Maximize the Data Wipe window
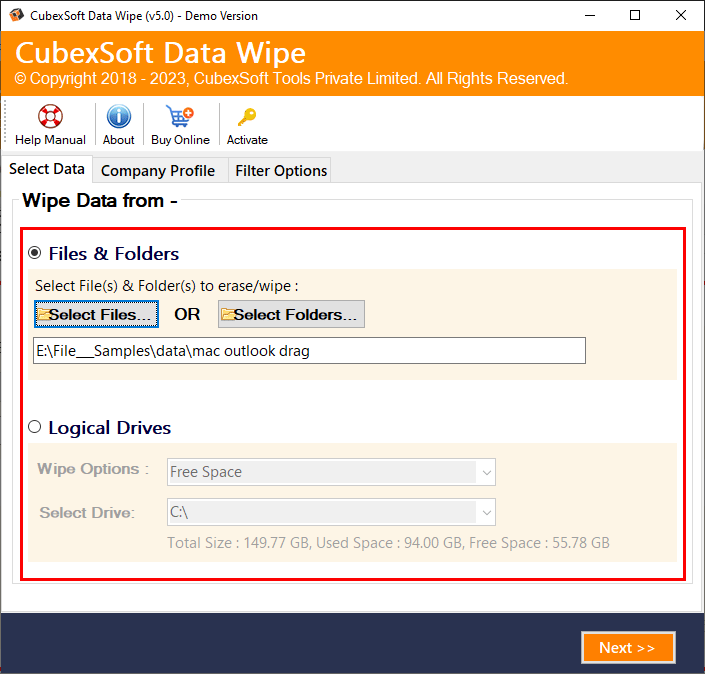The width and height of the screenshot is (705, 674). 635,16
